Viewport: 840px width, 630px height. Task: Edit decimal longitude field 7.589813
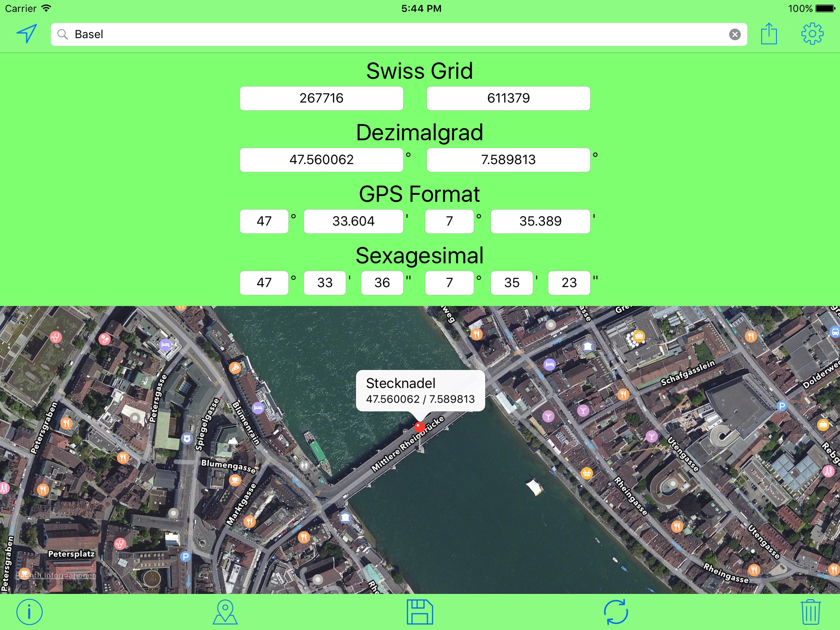[x=508, y=160]
